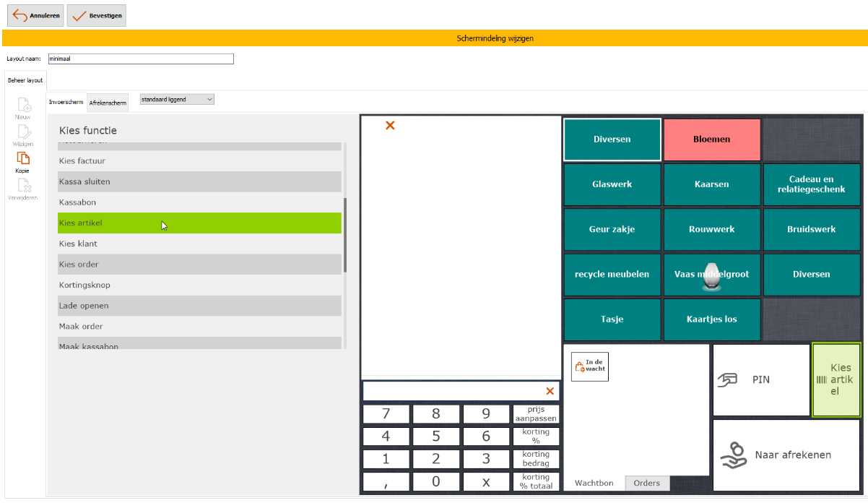
Task: Select the pink Bloemen category tile
Action: coord(711,139)
